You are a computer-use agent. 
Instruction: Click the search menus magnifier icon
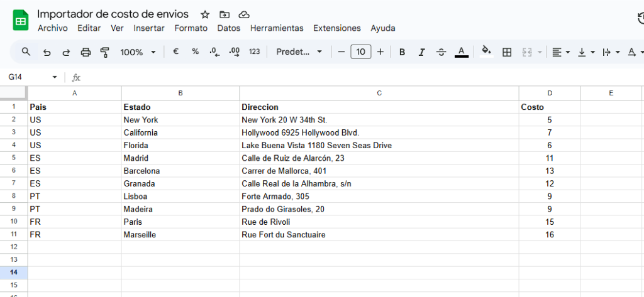click(26, 52)
